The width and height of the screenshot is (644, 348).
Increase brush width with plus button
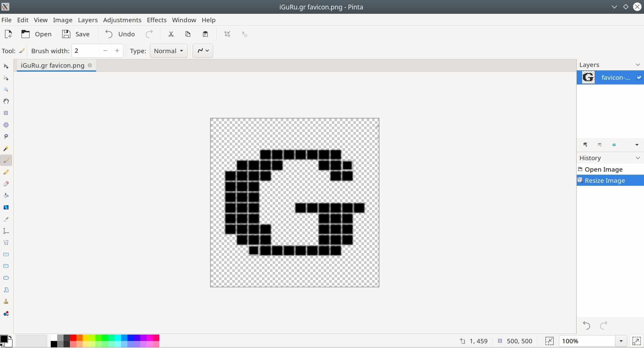point(117,50)
